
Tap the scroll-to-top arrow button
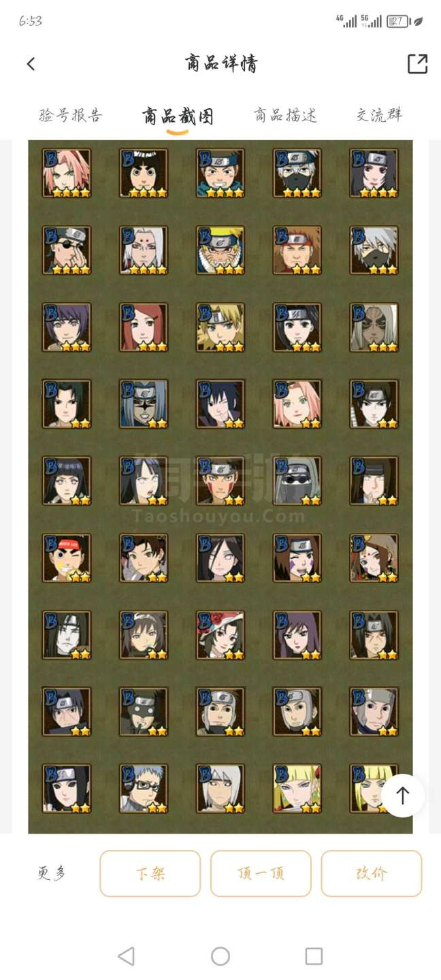[402, 796]
